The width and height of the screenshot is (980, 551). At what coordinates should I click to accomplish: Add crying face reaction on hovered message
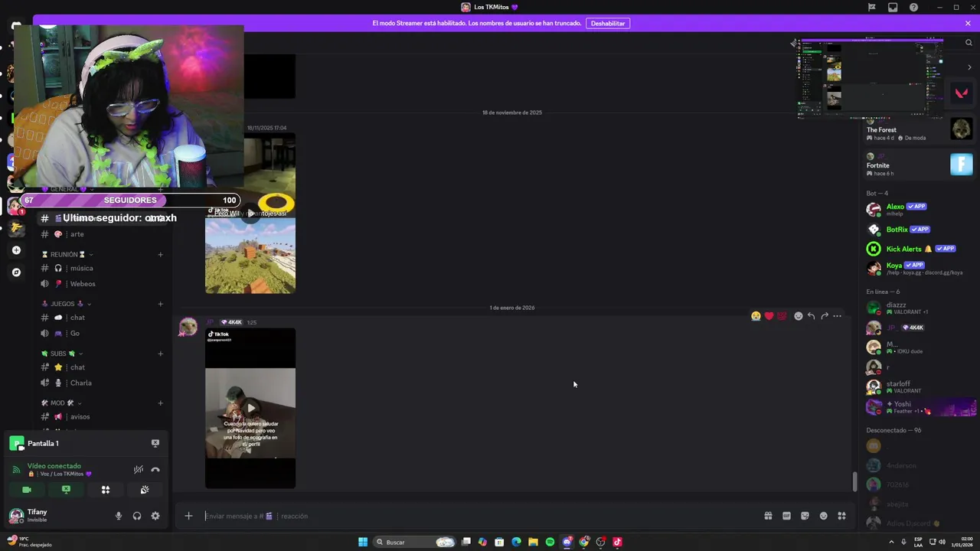pyautogui.click(x=756, y=316)
